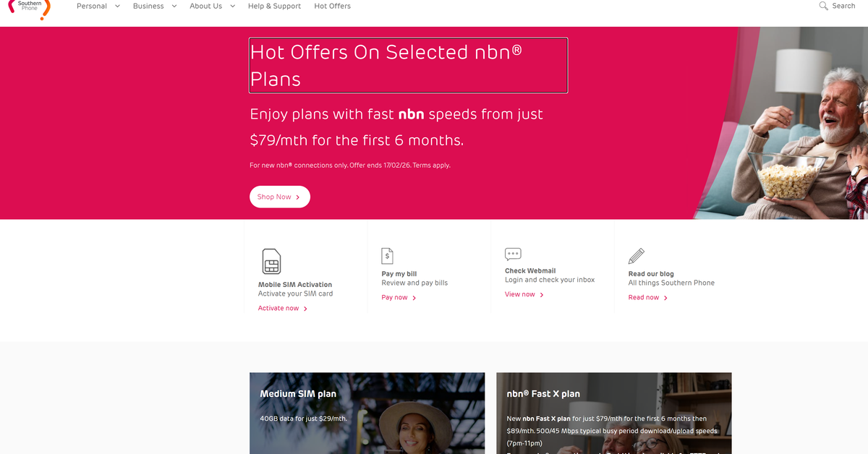This screenshot has height=454, width=868.
Task: Open the nbn Fast X plan card
Action: coord(613,413)
